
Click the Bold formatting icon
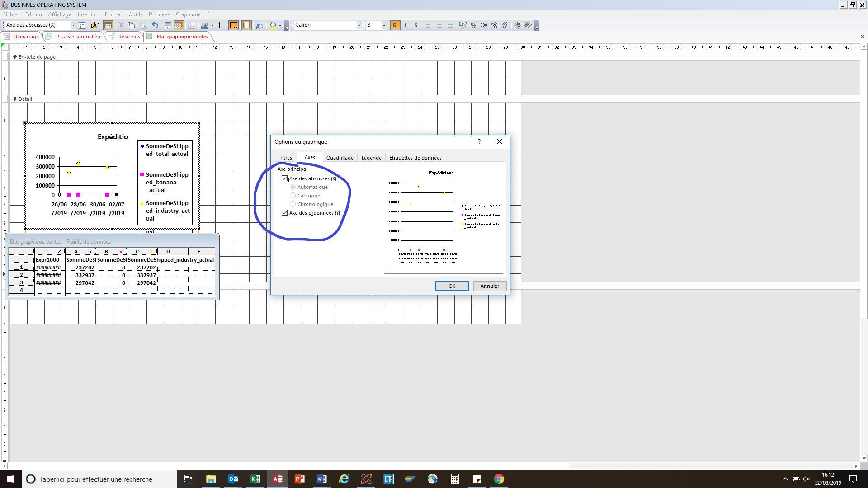coord(395,24)
